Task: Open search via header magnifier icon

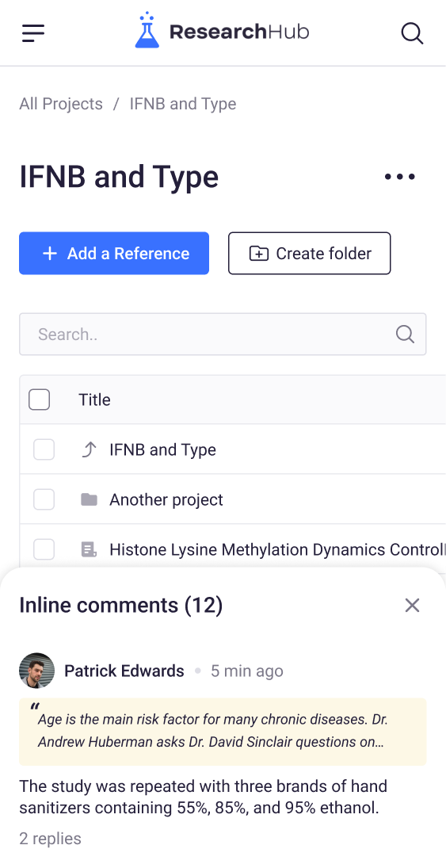Action: [412, 33]
